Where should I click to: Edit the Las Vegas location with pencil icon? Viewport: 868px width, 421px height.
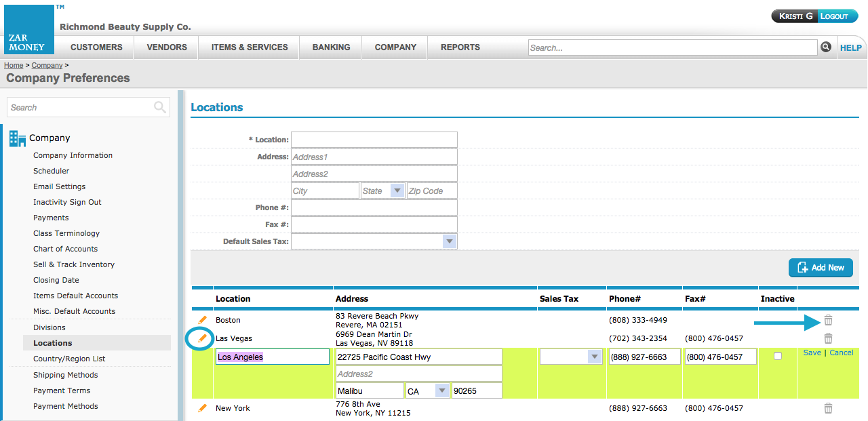tap(202, 338)
